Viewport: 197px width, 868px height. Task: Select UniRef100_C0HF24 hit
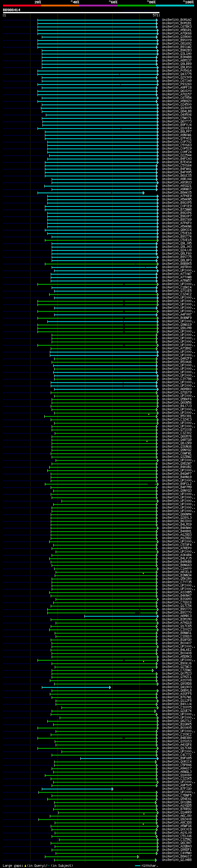pos(177,152)
